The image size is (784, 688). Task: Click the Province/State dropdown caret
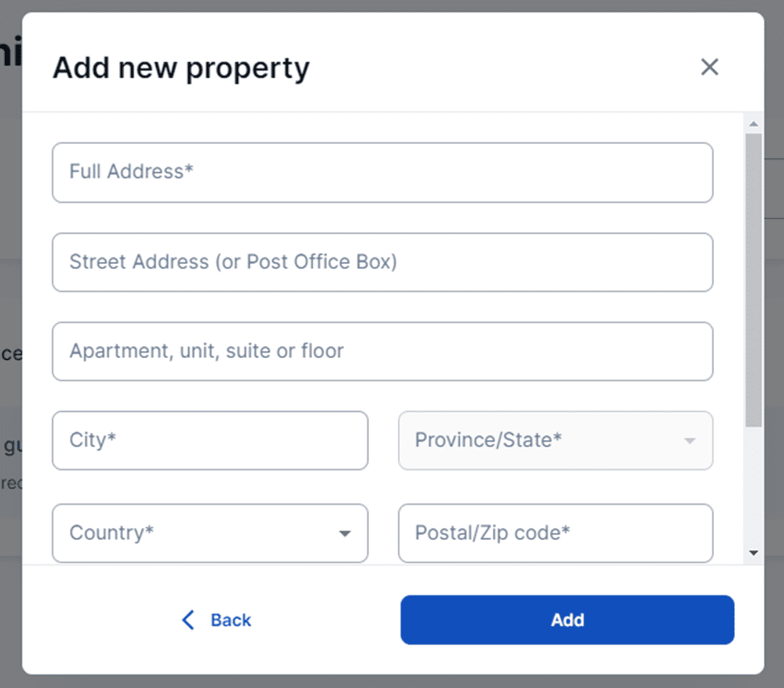(689, 441)
